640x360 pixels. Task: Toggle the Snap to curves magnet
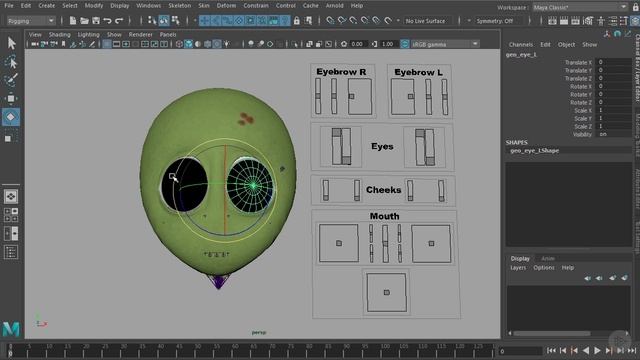[342, 21]
